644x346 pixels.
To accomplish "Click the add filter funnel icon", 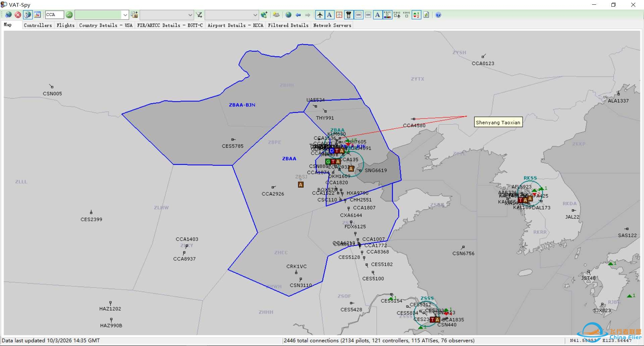I will (199, 15).
